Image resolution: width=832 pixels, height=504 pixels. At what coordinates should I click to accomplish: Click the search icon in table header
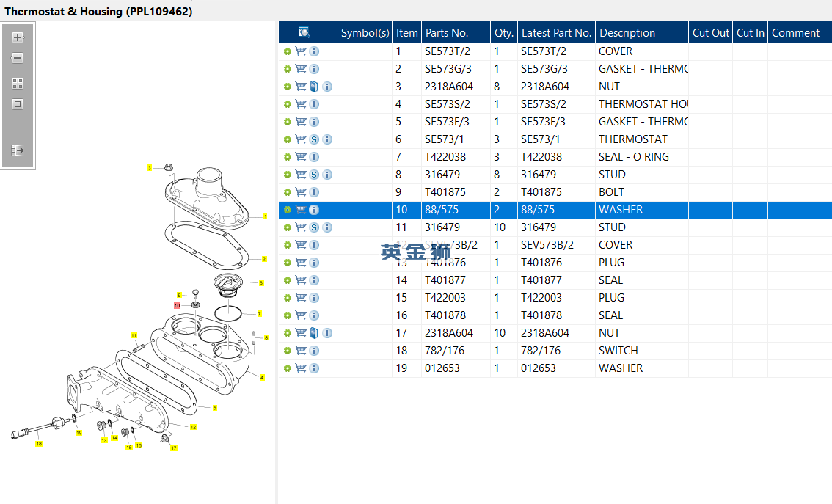coord(304,33)
